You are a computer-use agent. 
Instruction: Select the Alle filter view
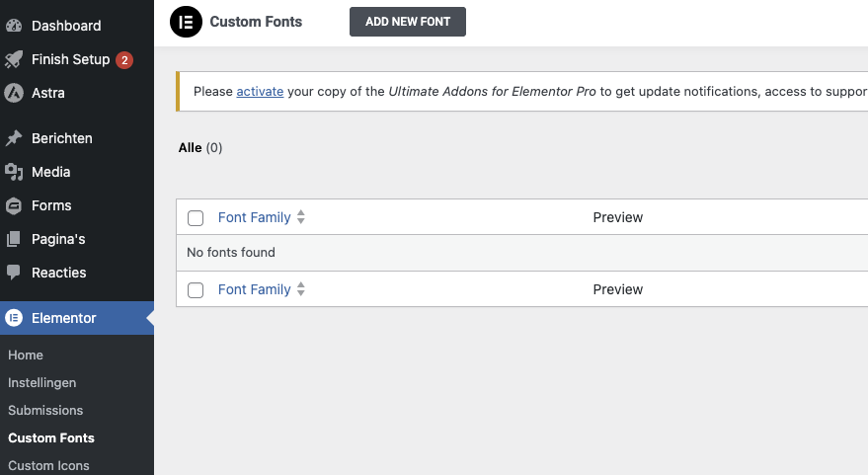[190, 147]
